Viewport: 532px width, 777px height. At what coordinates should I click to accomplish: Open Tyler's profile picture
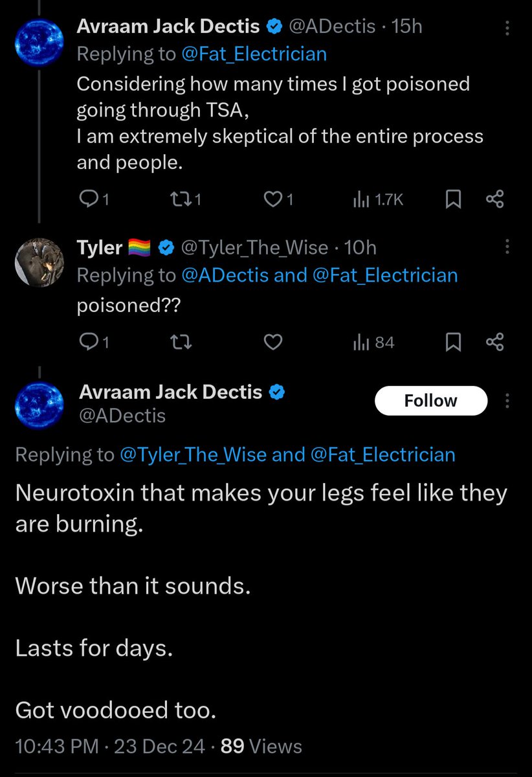coord(40,262)
